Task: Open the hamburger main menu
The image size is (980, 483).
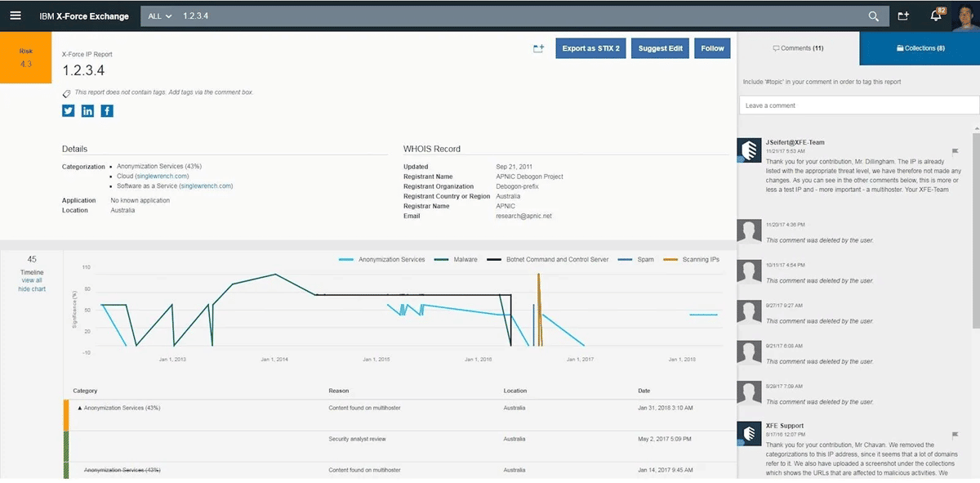Action: tap(16, 16)
